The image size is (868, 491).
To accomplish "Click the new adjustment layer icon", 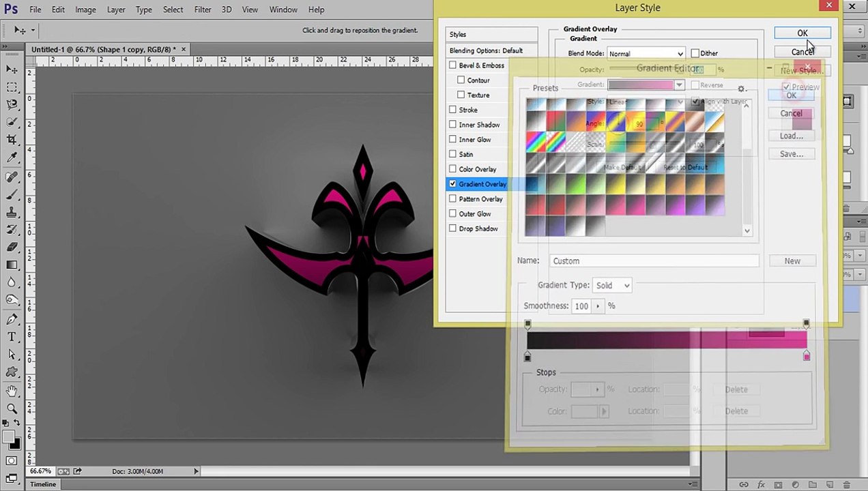I will coord(796,484).
